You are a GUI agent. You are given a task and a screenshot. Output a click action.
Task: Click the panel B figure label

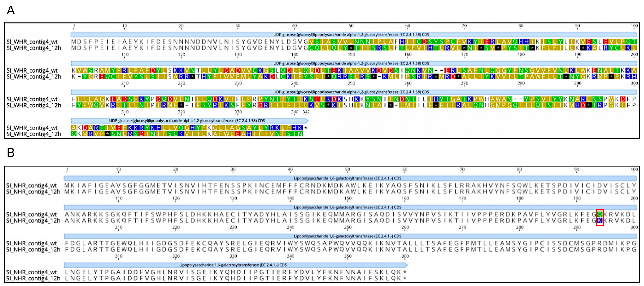coord(10,153)
